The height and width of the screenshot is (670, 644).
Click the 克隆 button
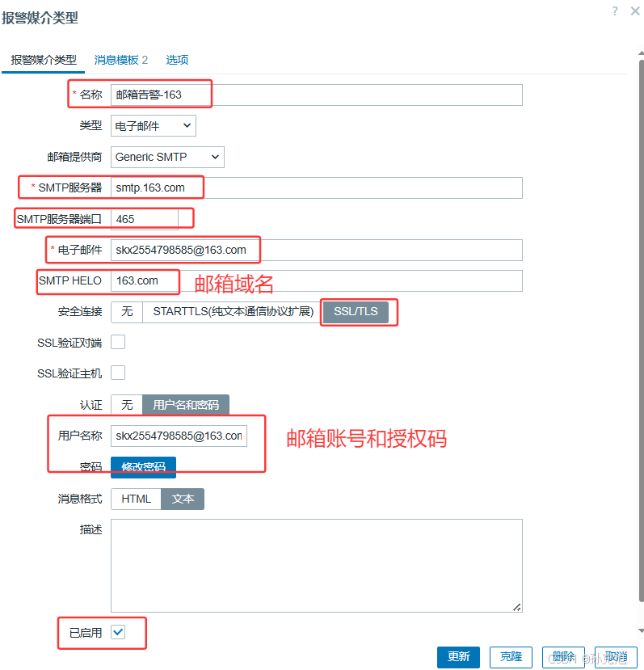pyautogui.click(x=511, y=657)
